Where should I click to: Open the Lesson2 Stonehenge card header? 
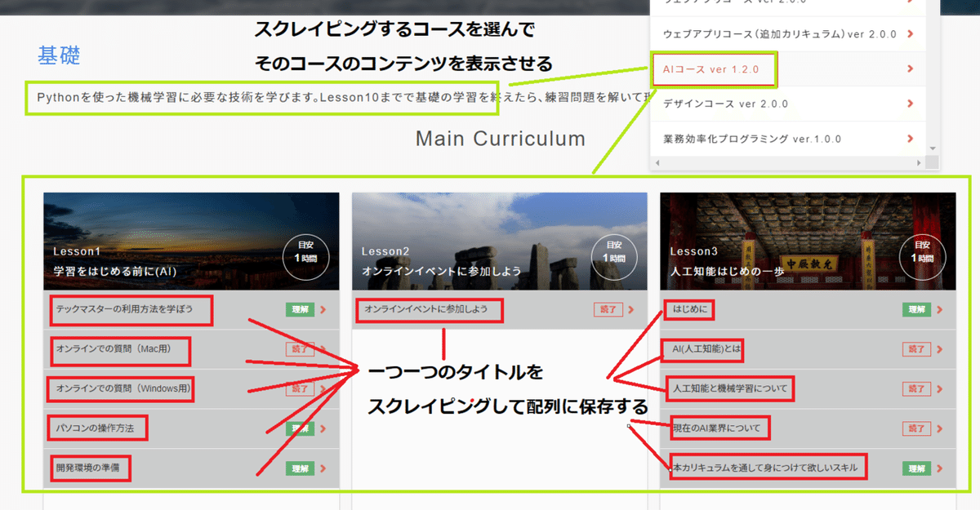pyautogui.click(x=500, y=242)
